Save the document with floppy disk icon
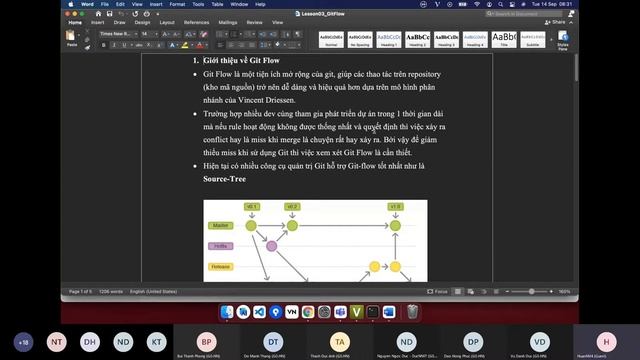 (109, 14)
